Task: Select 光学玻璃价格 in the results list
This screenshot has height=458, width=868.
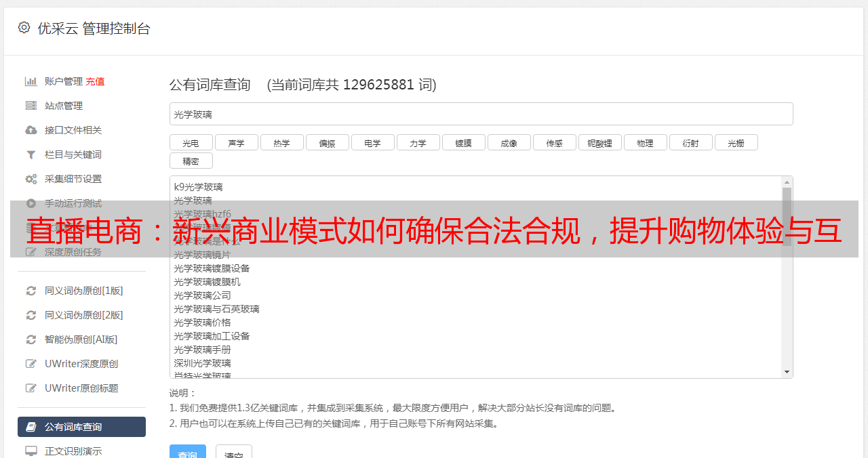Action: pyautogui.click(x=202, y=322)
